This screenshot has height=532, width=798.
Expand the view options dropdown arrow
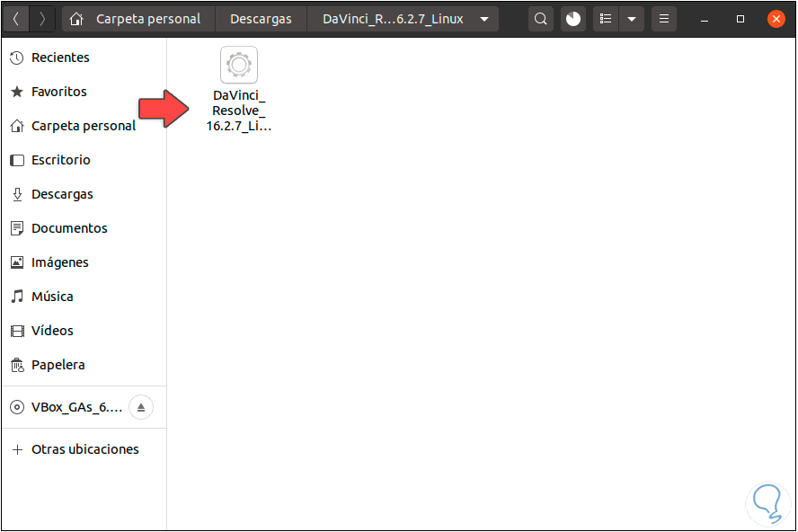pos(632,20)
